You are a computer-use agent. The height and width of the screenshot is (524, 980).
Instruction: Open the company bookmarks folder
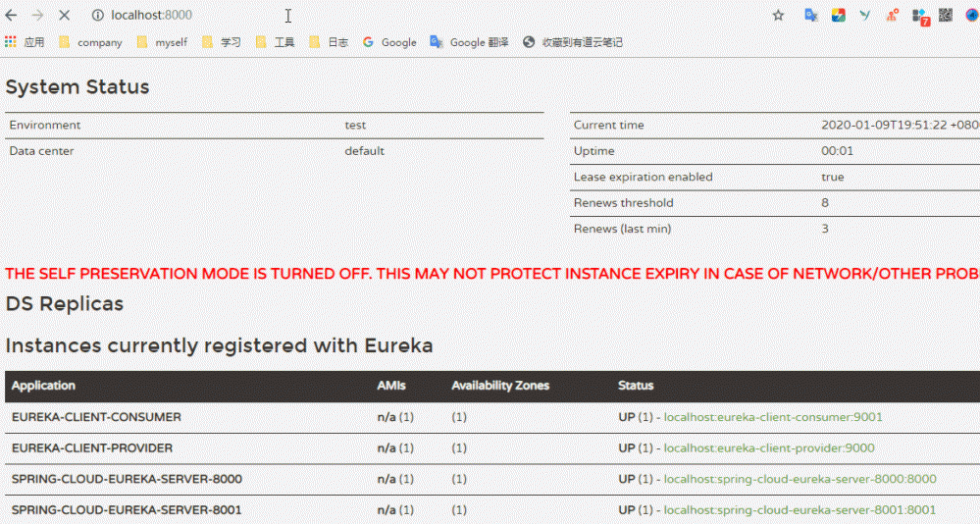tap(90, 42)
